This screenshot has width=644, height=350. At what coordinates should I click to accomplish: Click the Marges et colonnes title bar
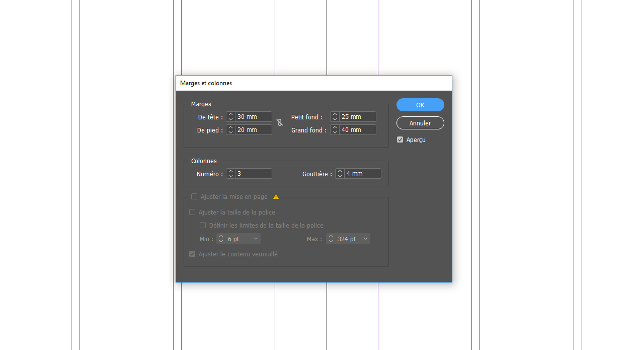pos(314,83)
